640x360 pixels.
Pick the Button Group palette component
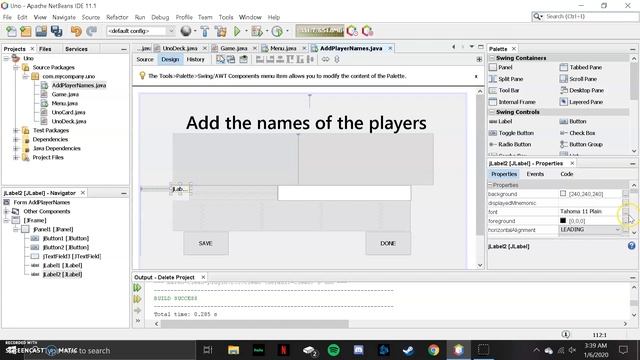tap(581, 144)
